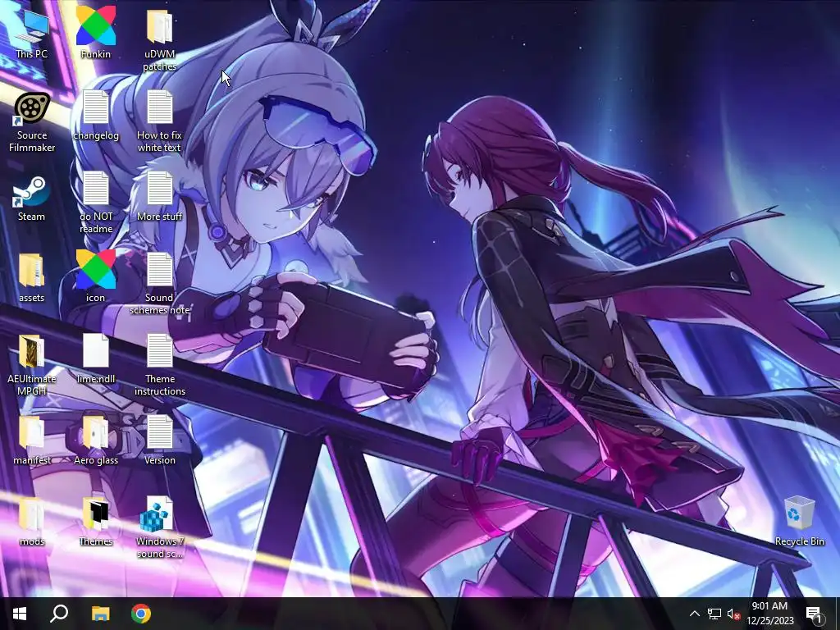Open the Windows Start menu
Image resolution: width=840 pixels, height=630 pixels.
point(20,614)
